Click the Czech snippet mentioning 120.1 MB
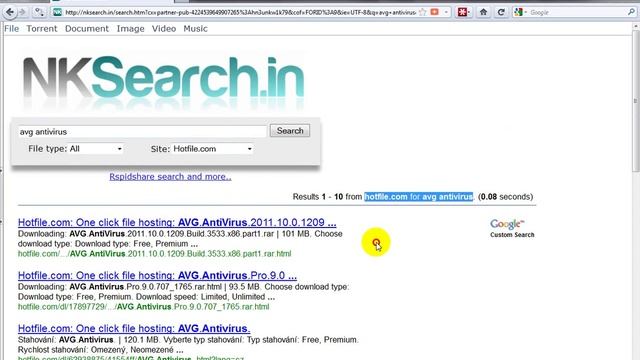 (x=188, y=345)
